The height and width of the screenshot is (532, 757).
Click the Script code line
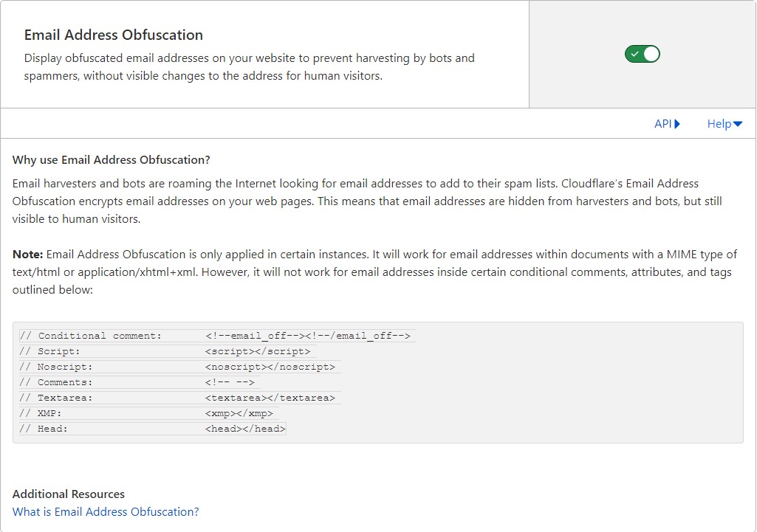(168, 351)
